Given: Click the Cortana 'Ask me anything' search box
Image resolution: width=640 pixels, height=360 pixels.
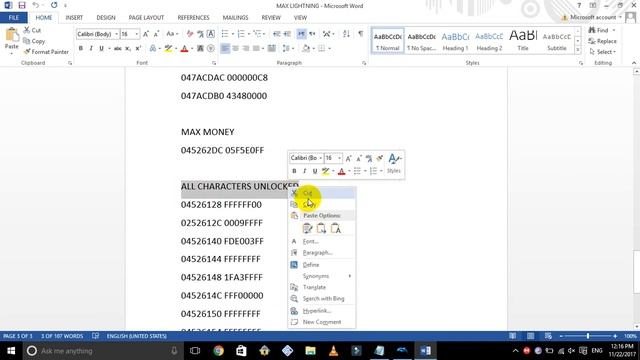Looking at the screenshot, I should tap(102, 351).
